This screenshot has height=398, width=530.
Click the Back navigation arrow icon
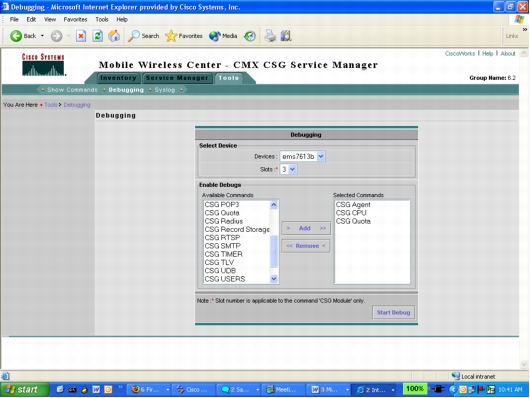click(16, 36)
